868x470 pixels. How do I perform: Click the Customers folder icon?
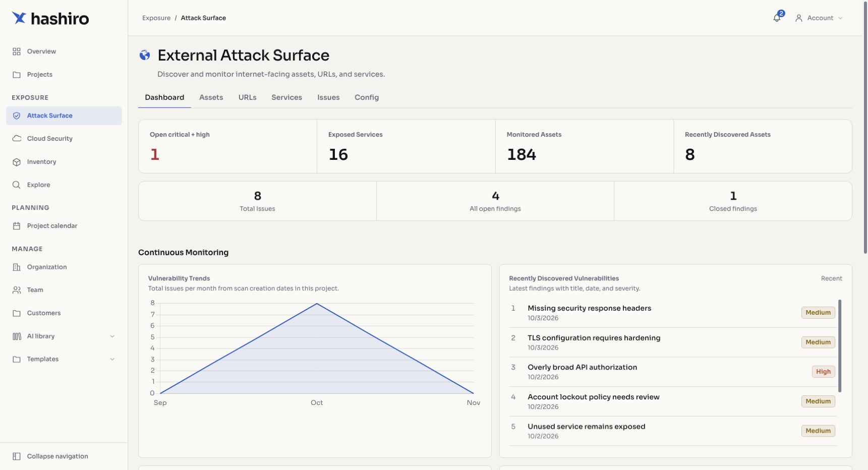click(x=17, y=313)
